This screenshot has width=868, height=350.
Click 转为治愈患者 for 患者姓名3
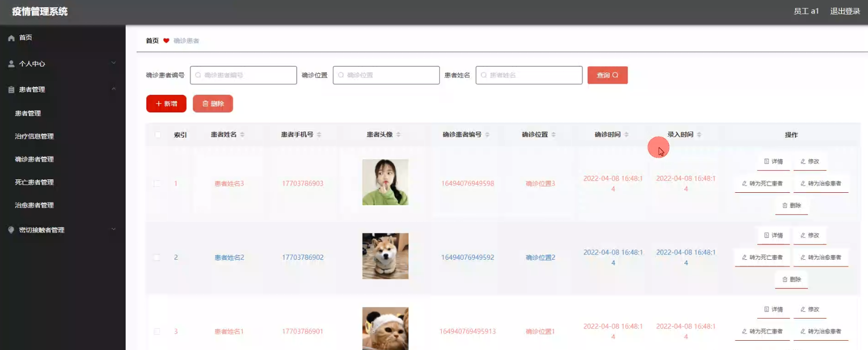[x=821, y=184]
